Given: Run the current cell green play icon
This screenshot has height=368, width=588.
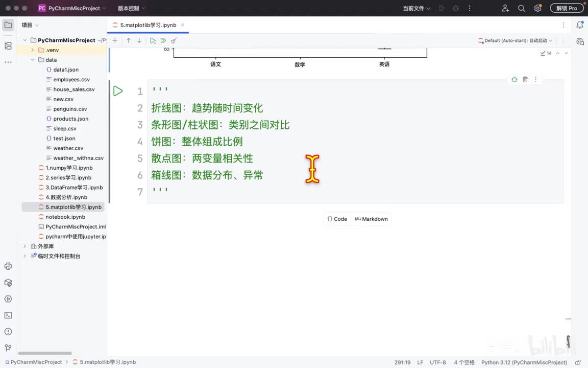Looking at the screenshot, I should tap(118, 91).
